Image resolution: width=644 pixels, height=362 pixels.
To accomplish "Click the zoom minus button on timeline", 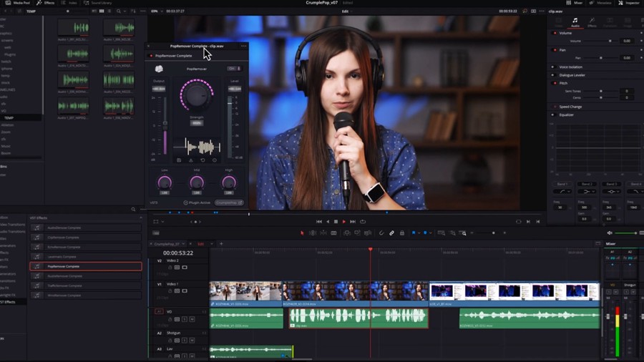I will 472,233.
